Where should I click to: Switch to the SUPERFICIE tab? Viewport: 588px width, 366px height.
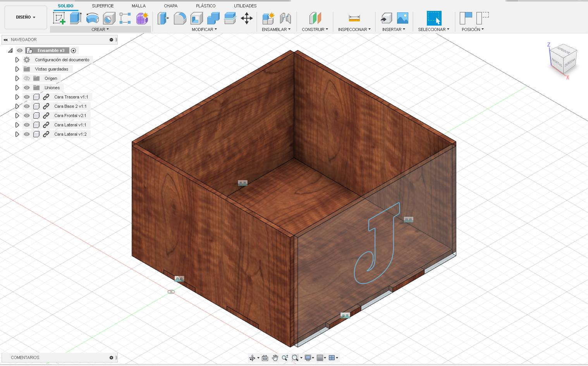(103, 6)
